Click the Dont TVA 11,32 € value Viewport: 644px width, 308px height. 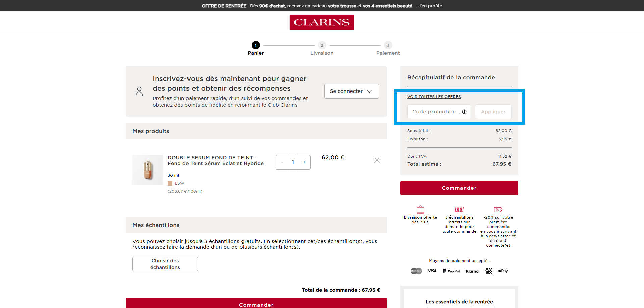click(505, 156)
